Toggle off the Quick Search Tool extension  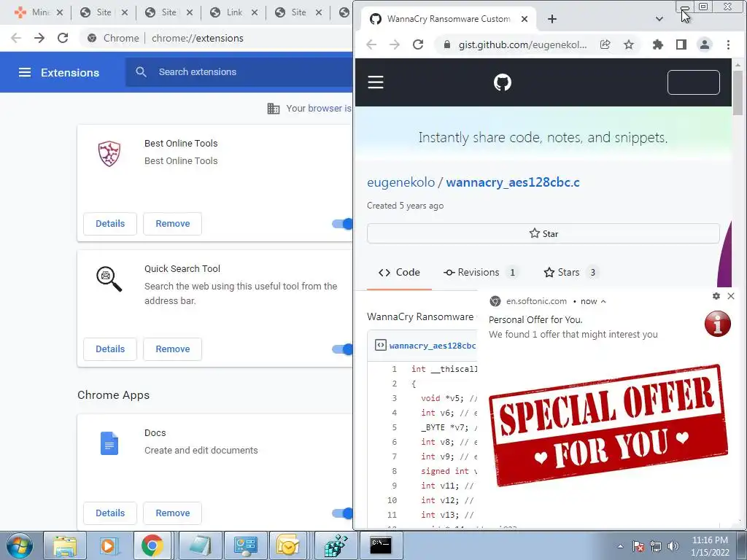tap(343, 349)
